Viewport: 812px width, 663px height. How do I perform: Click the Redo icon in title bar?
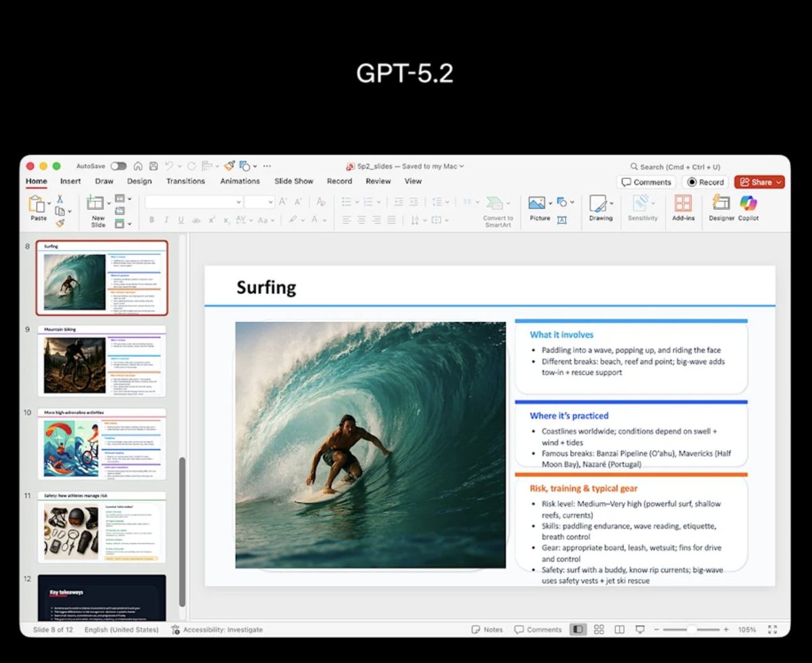click(x=192, y=166)
